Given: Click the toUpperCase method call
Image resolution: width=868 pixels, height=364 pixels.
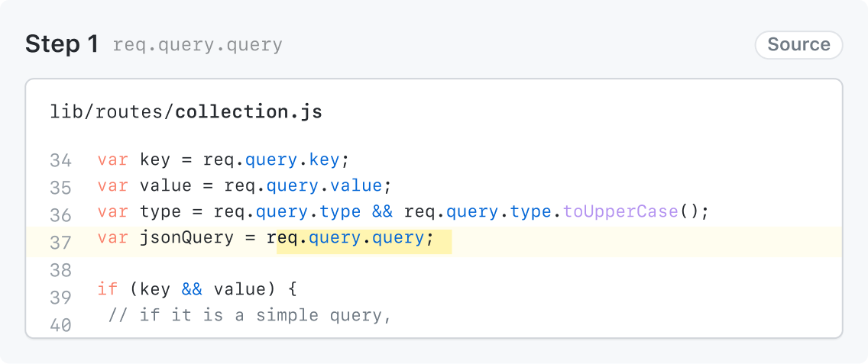Looking at the screenshot, I should [620, 211].
